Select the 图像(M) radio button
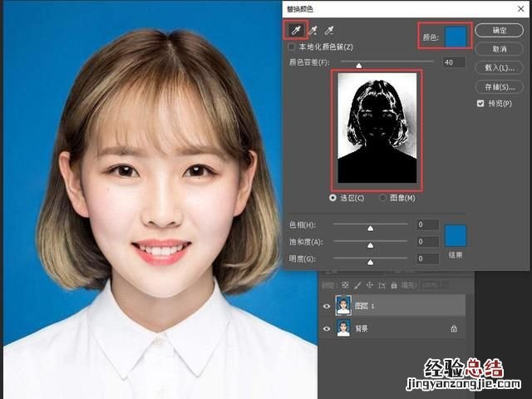 pos(383,198)
